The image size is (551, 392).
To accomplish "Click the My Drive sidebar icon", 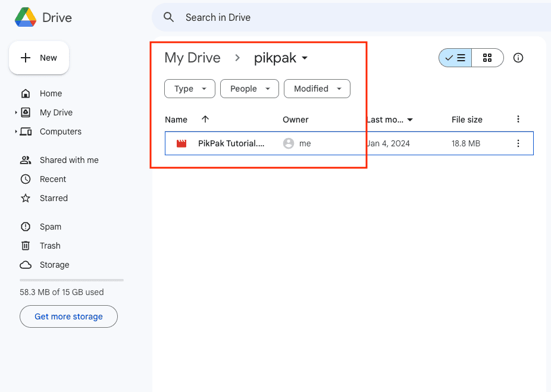I will (x=26, y=112).
